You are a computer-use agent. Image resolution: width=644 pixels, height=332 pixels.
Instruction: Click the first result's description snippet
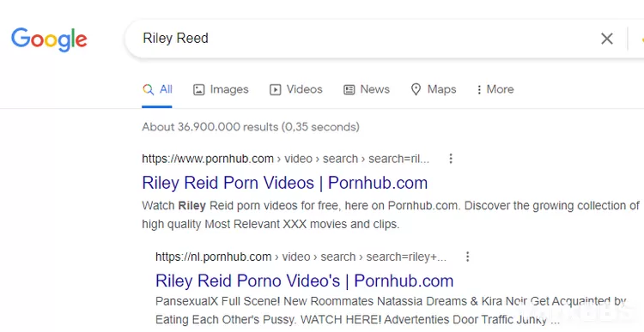(391, 214)
